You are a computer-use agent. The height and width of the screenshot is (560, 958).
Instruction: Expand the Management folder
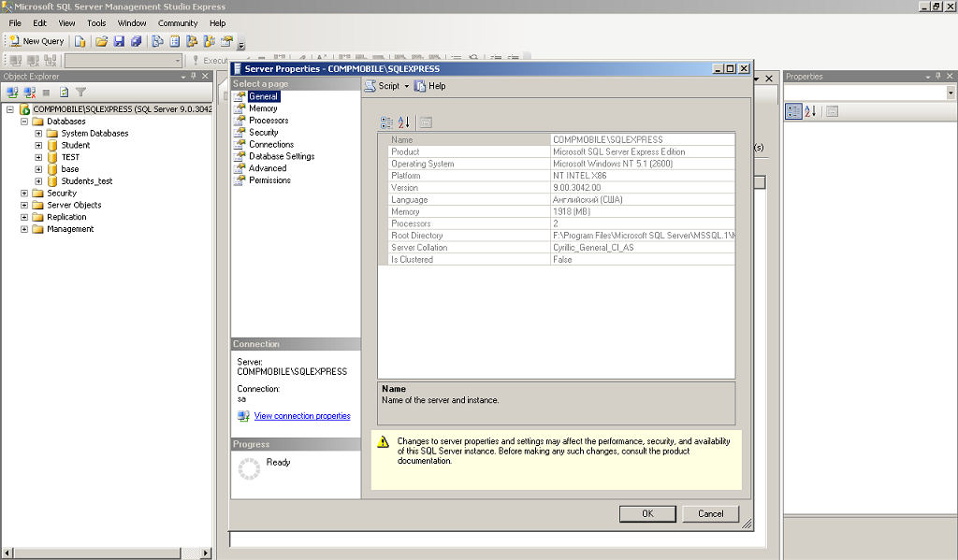tap(24, 229)
